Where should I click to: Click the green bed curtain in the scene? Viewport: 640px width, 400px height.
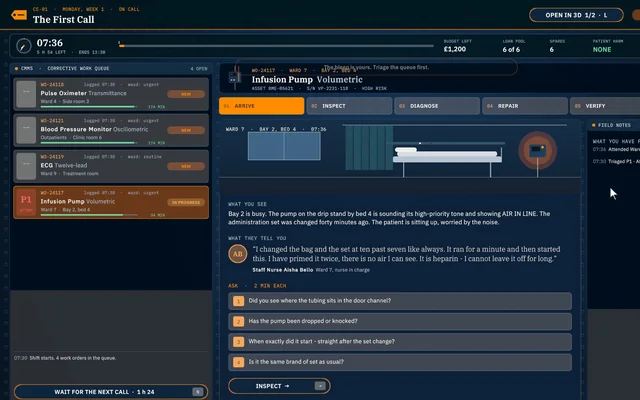369,147
